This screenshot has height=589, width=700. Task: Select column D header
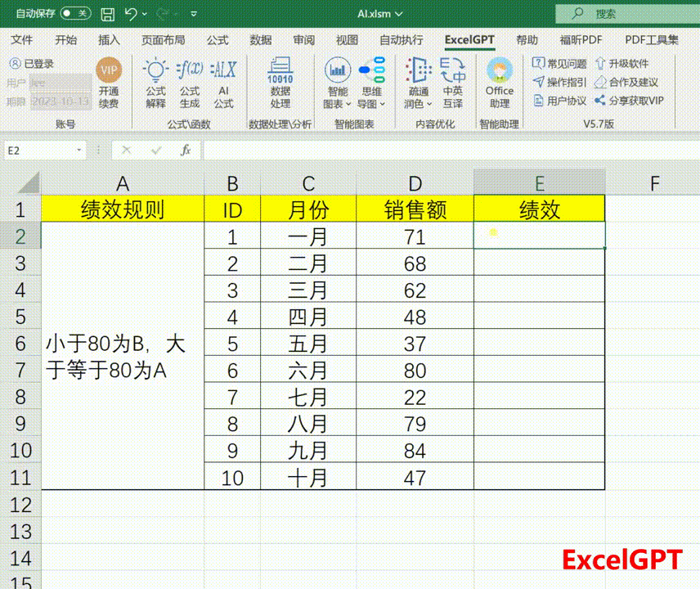point(415,183)
